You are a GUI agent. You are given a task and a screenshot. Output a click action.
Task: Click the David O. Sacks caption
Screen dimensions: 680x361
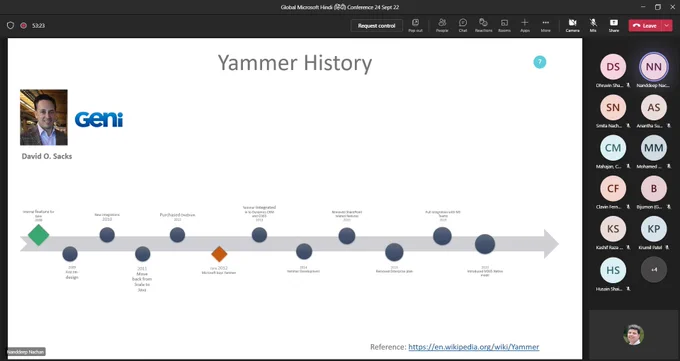(47, 156)
